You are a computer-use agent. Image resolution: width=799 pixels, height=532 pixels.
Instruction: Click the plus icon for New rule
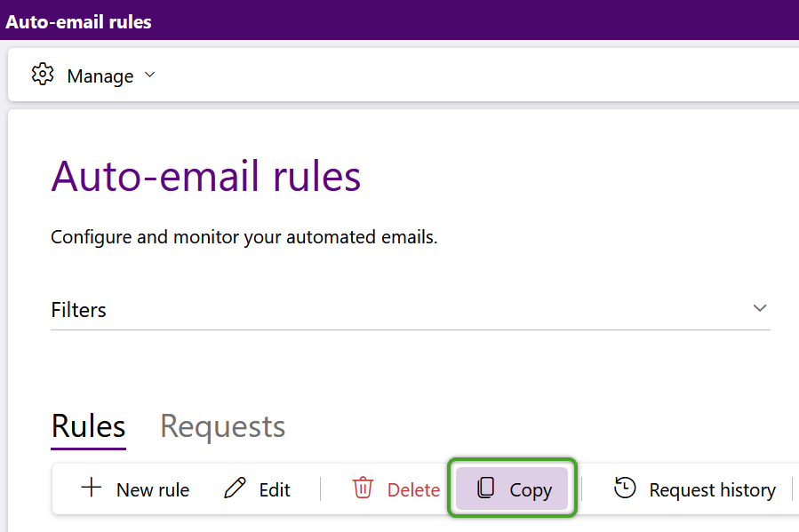[x=92, y=488]
